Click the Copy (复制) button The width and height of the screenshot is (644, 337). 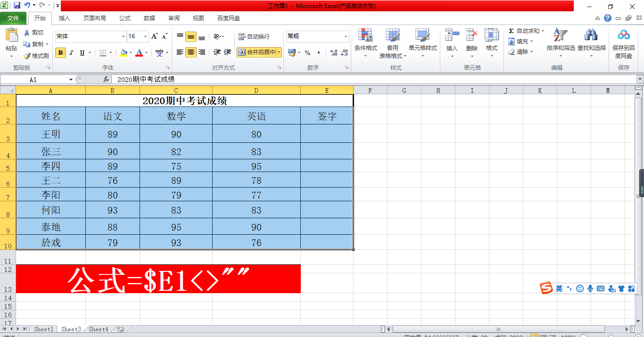point(34,44)
